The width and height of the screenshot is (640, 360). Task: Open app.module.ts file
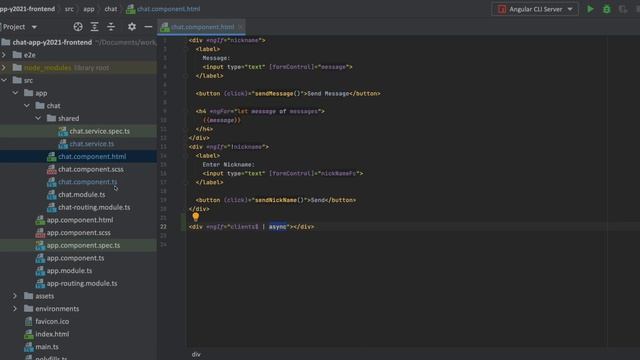(69, 271)
